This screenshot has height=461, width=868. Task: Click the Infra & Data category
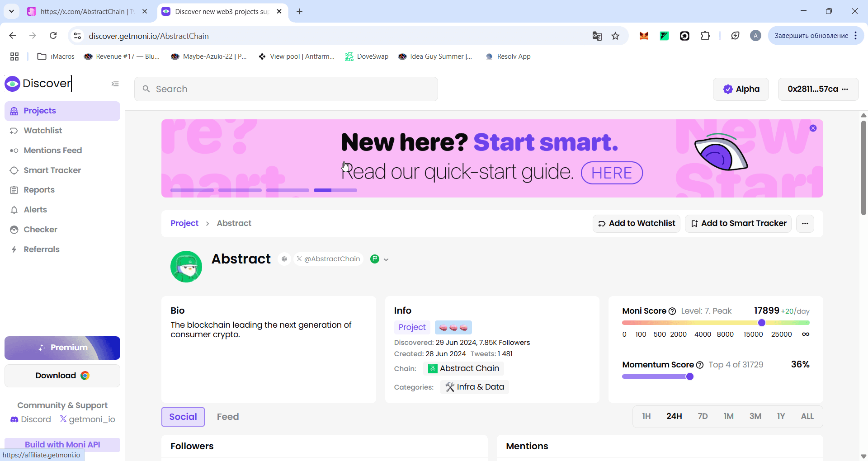tap(475, 387)
